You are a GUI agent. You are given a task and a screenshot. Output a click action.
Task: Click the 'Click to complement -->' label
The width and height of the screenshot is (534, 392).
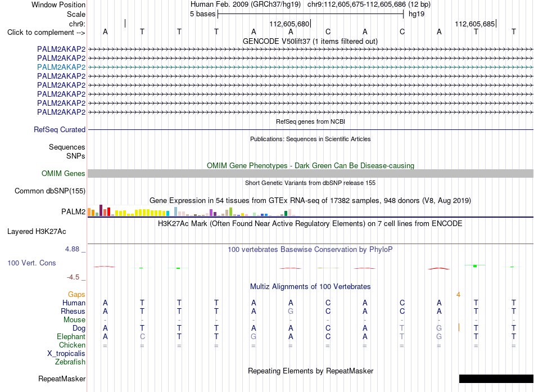[46, 33]
